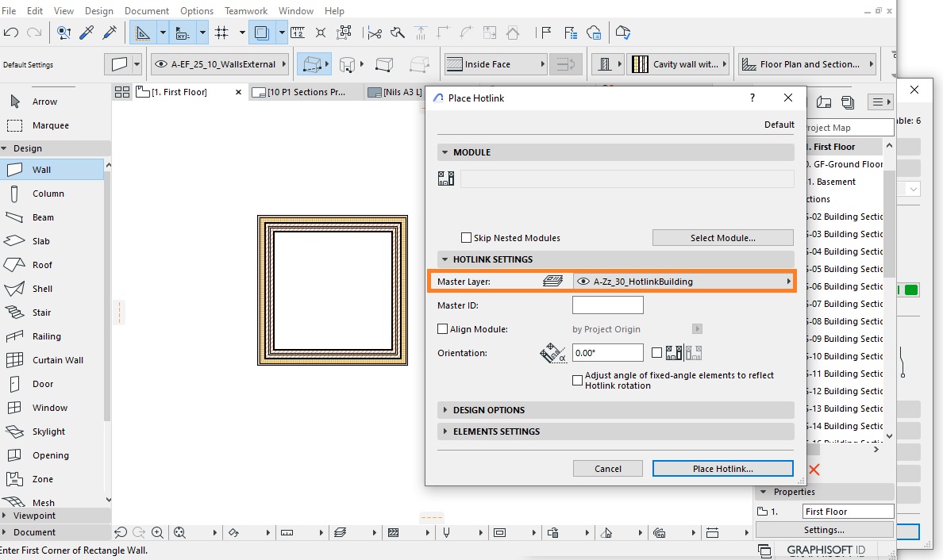Pick the Slab tool

(41, 241)
